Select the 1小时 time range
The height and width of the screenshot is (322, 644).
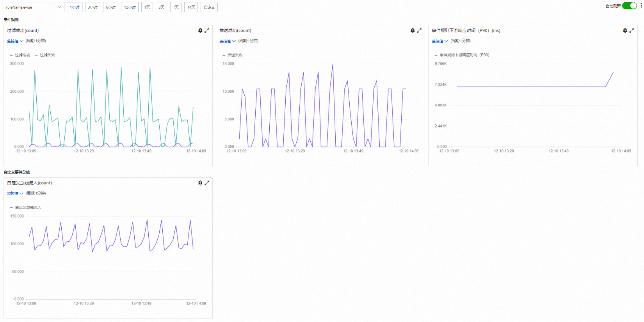[x=75, y=7]
